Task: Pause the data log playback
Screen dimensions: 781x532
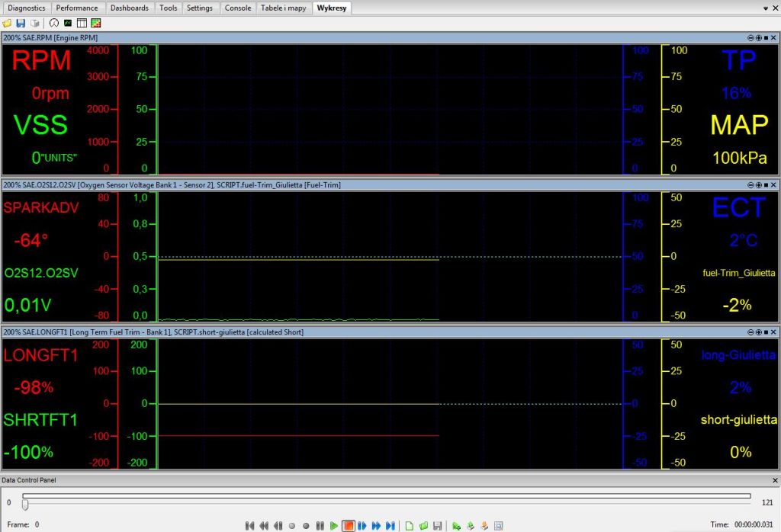Action: pyautogui.click(x=320, y=526)
